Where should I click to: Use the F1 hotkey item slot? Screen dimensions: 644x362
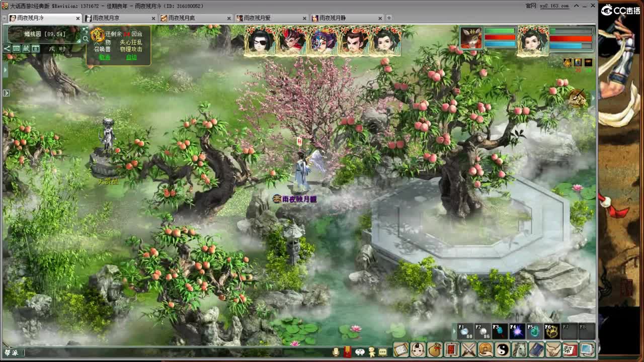pos(466,331)
